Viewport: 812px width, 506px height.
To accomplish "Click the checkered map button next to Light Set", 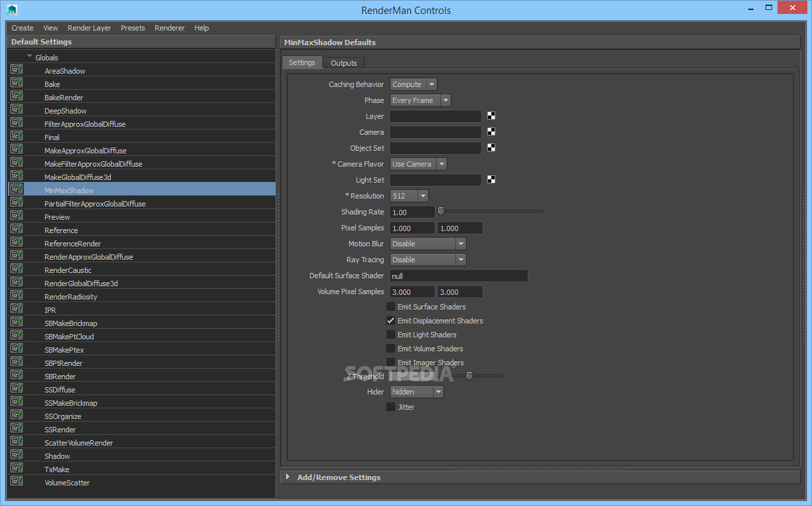I will point(491,179).
